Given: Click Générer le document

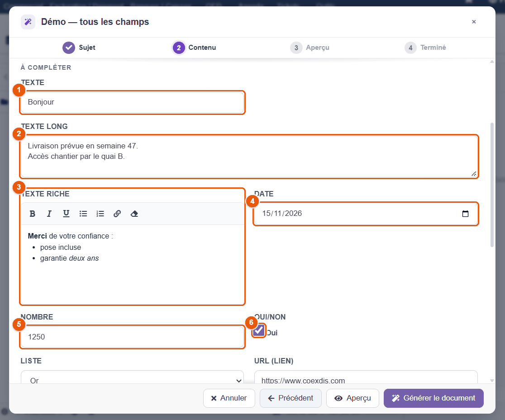Looking at the screenshot, I should click(x=434, y=398).
